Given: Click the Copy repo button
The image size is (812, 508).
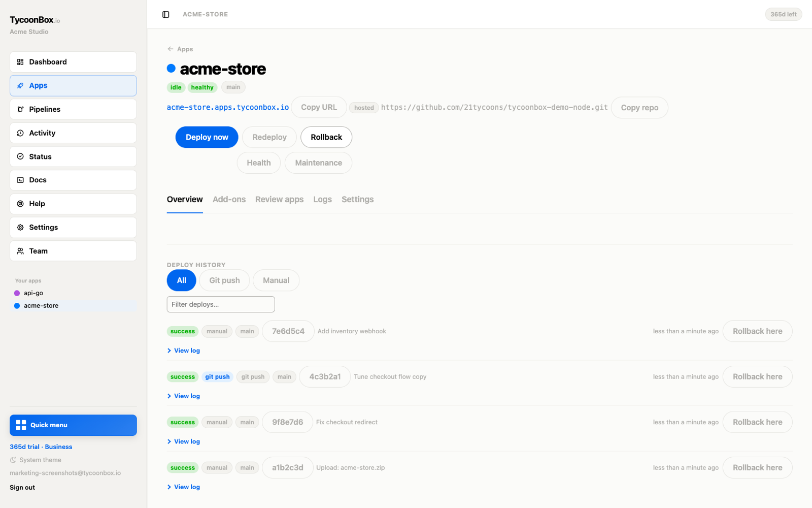Looking at the screenshot, I should click(x=639, y=108).
